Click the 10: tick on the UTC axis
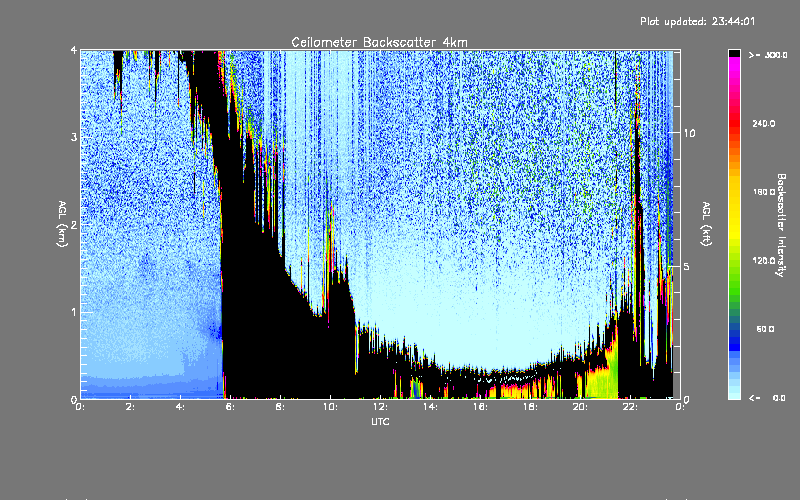Viewport: 800px width, 500px height. tap(330, 407)
